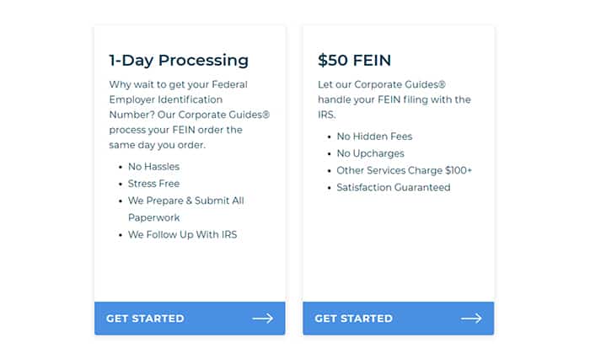Click the arrow icon under 1-Day Processing
The width and height of the screenshot is (590, 364).
(263, 318)
